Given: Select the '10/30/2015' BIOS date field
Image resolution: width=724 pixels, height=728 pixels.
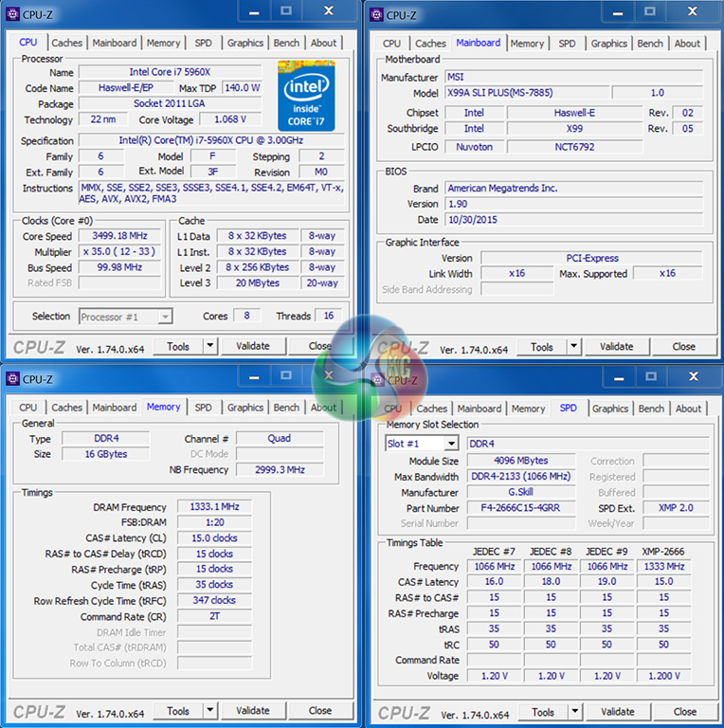Looking at the screenshot, I should (574, 220).
